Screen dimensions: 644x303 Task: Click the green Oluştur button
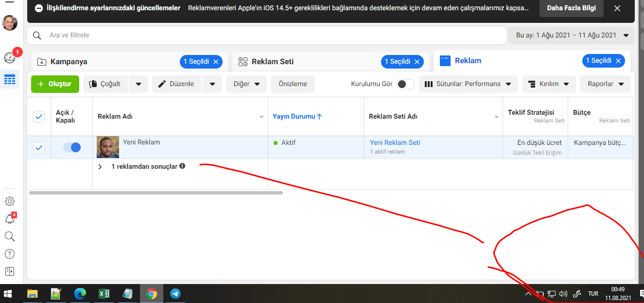tap(55, 84)
